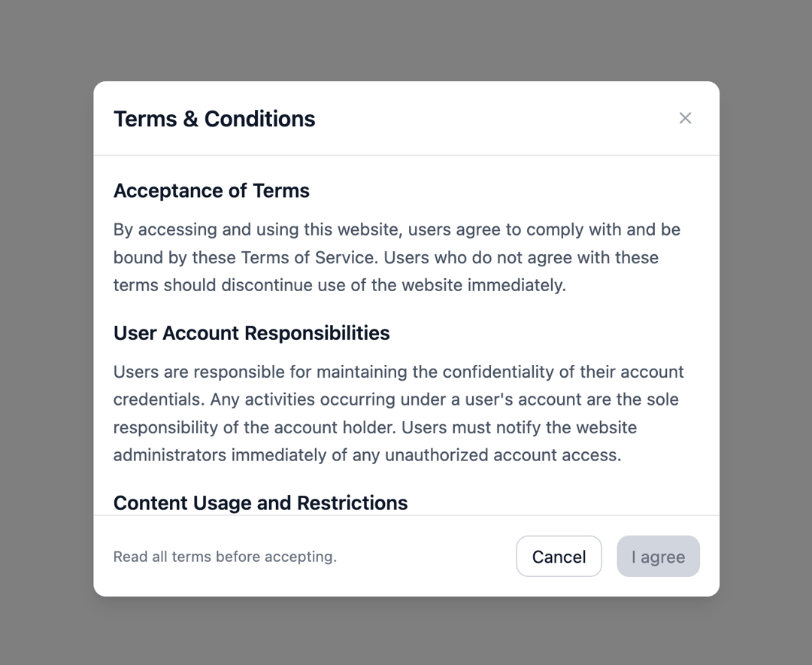The width and height of the screenshot is (812, 665).
Task: Click the words comply with and be
Action: click(603, 229)
